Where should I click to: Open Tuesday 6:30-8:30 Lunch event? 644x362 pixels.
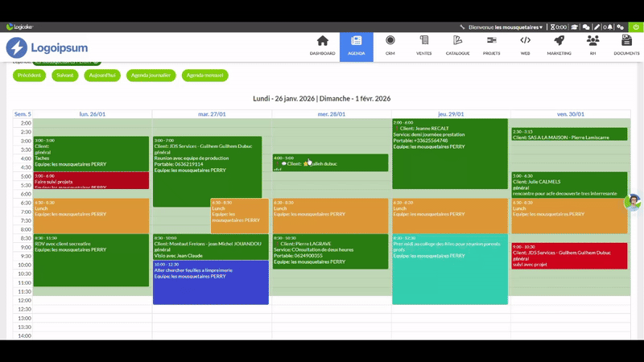pos(240,216)
